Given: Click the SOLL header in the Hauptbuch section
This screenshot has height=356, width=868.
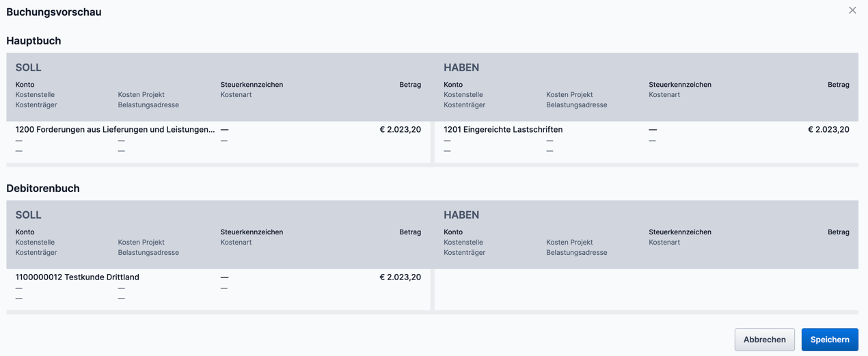Looking at the screenshot, I should [29, 68].
